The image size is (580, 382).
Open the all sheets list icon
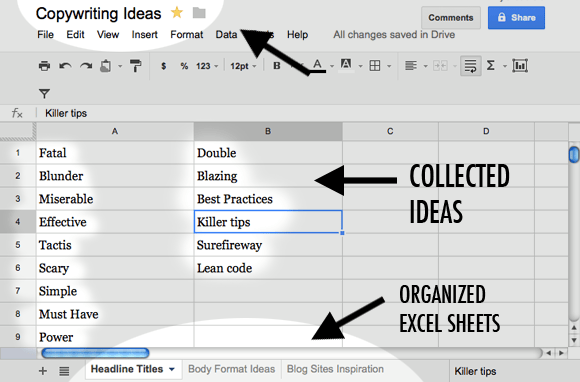pos(64,371)
